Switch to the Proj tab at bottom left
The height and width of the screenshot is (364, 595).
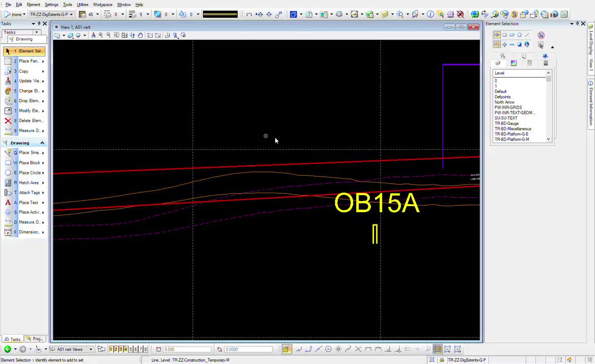click(35, 339)
